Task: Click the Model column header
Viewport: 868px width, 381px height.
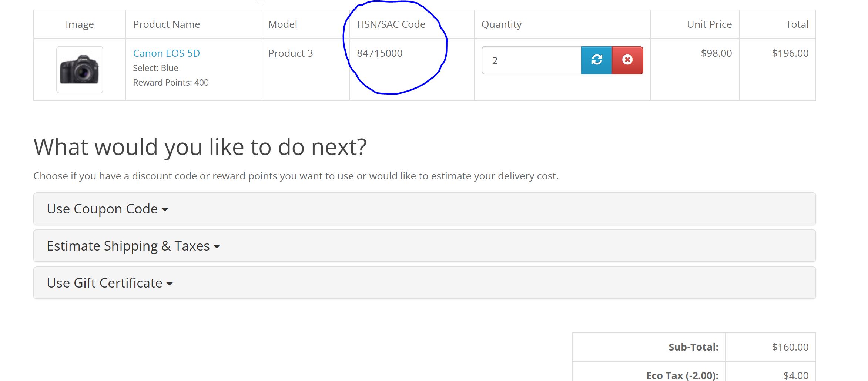Action: tap(282, 24)
